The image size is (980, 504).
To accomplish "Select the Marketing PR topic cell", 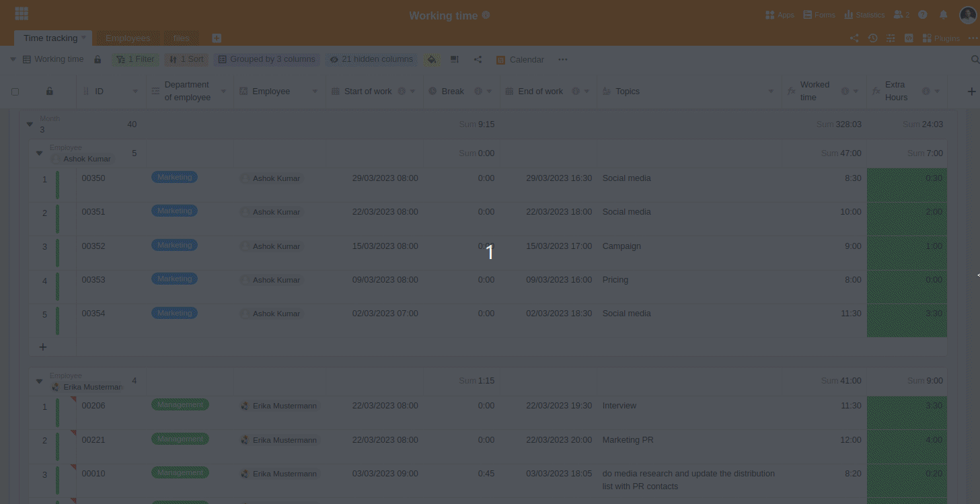I will [689, 447].
